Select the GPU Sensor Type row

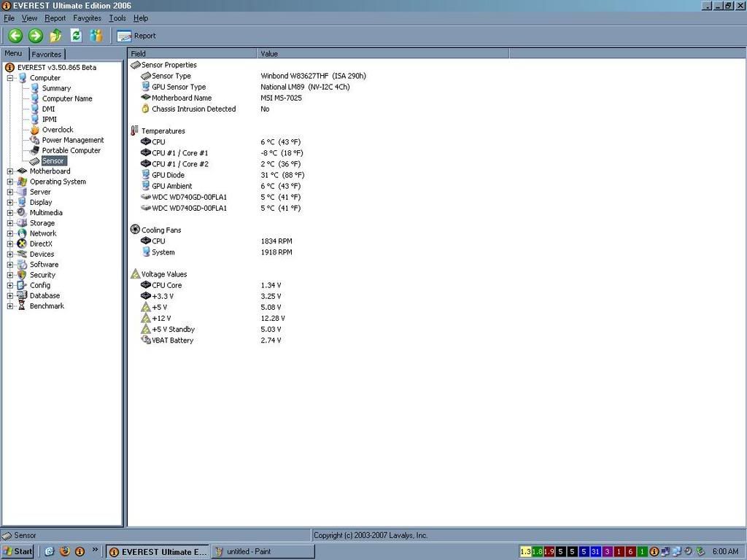click(x=245, y=87)
